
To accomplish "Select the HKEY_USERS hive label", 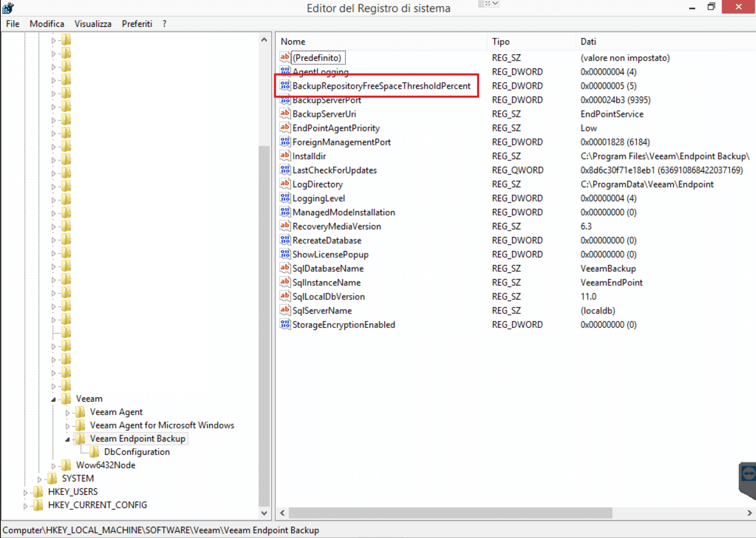I will pyautogui.click(x=73, y=491).
